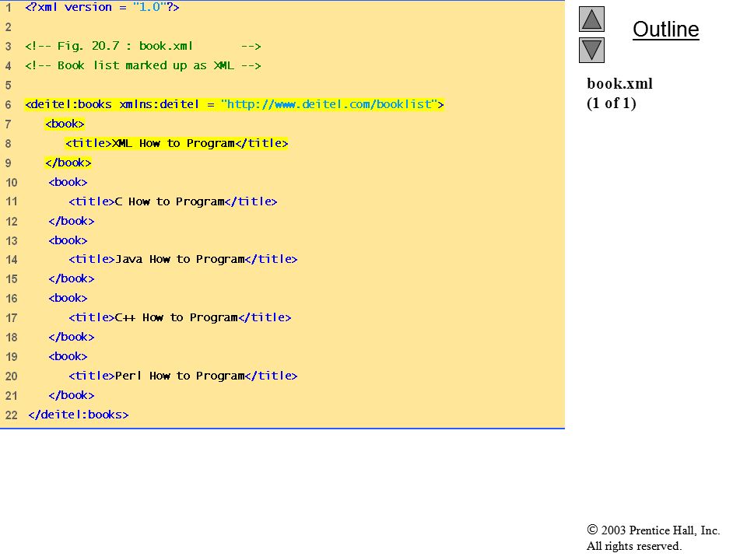Click line number 5
Image resolution: width=747 pixels, height=560 pixels.
(x=8, y=86)
